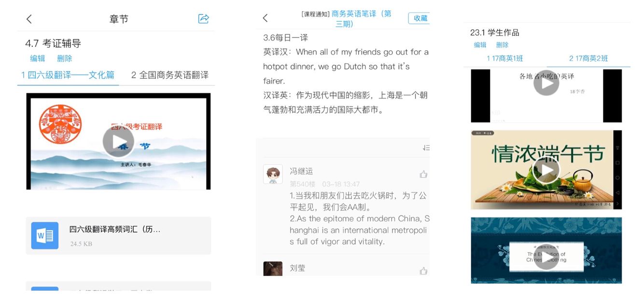
Task: Tap the share icon beside 章节
Action: point(203,19)
